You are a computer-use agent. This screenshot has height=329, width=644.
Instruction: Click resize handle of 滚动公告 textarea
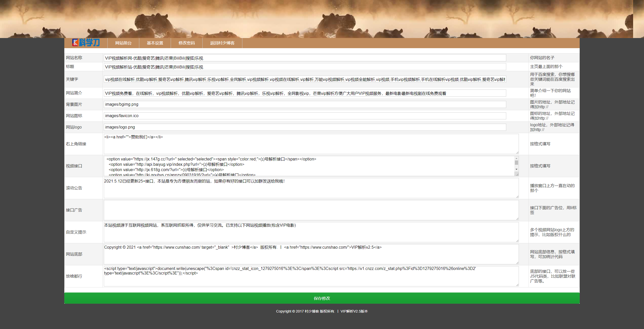517,196
